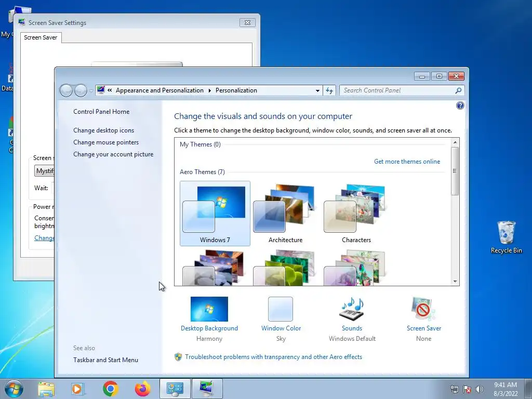
Task: Click the Show desktop button
Action: 529,389
